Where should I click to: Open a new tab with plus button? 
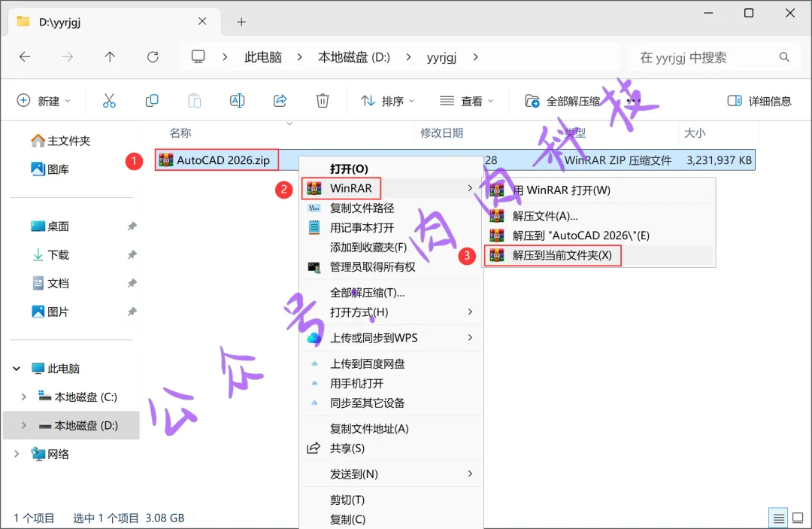click(241, 22)
